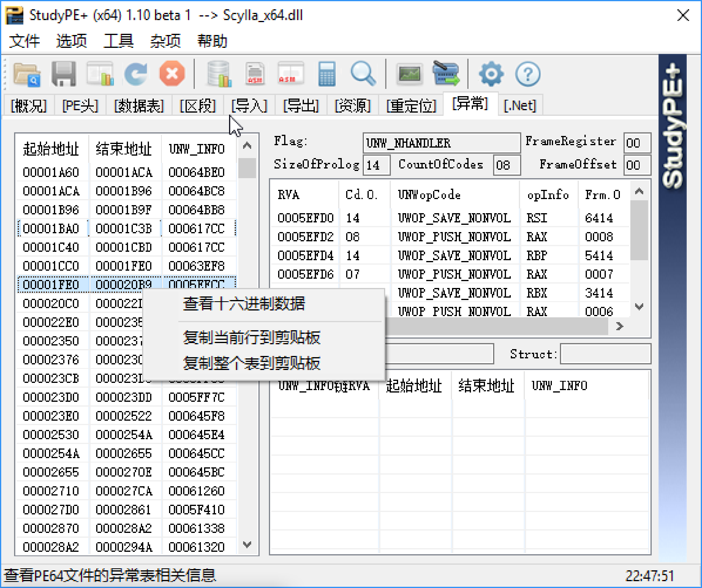Viewport: 702px width, 588px height.
Task: Click scroll-up arrow of left address list
Action: (x=247, y=146)
